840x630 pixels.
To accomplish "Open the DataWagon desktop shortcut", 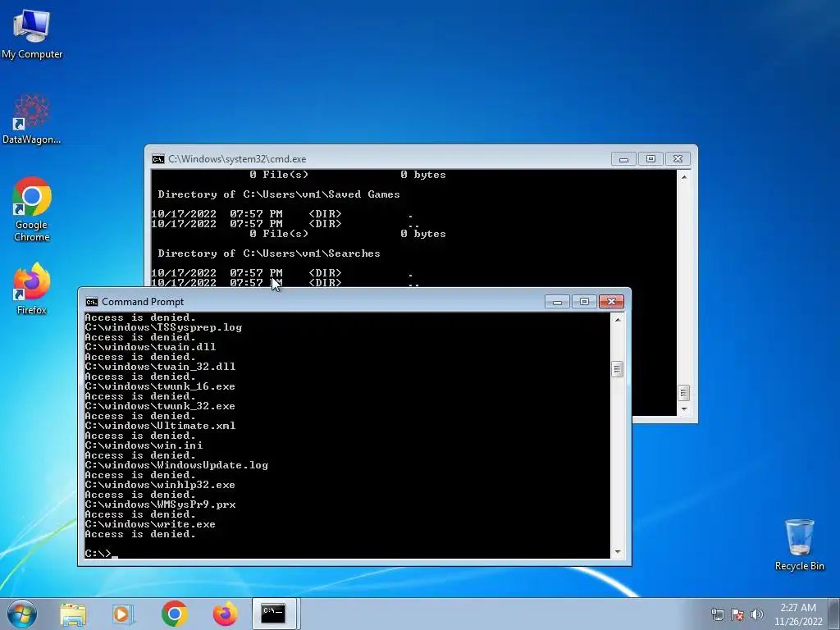I will point(32,119).
